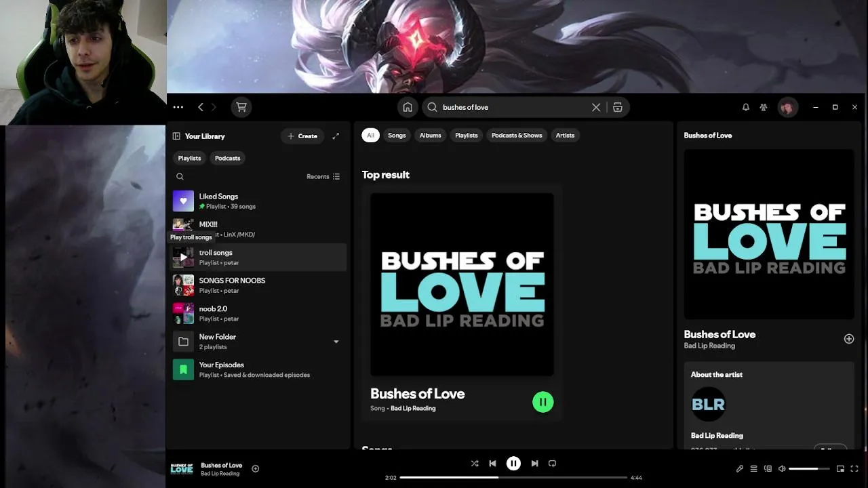This screenshot has width=868, height=488.
Task: Click the search input field
Action: click(x=513, y=107)
